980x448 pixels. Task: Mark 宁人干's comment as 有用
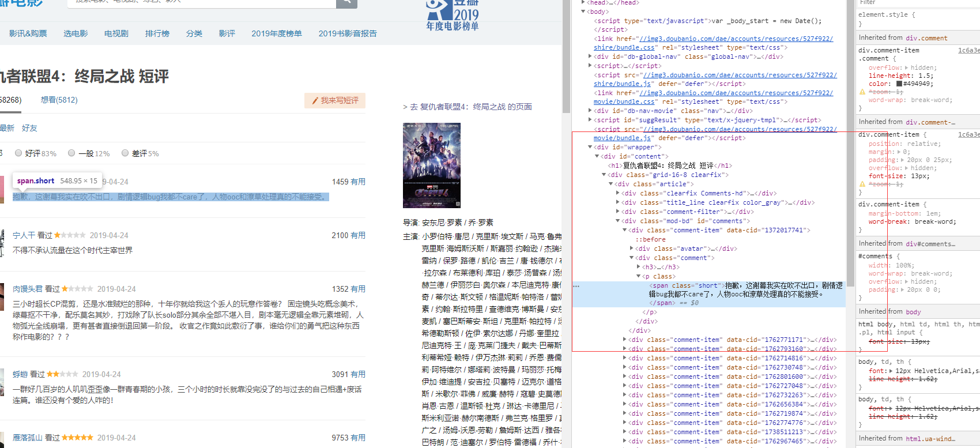(x=358, y=235)
